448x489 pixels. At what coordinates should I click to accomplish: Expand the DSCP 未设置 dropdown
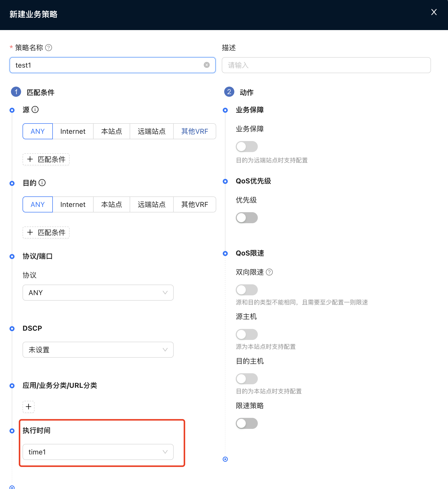click(x=98, y=350)
